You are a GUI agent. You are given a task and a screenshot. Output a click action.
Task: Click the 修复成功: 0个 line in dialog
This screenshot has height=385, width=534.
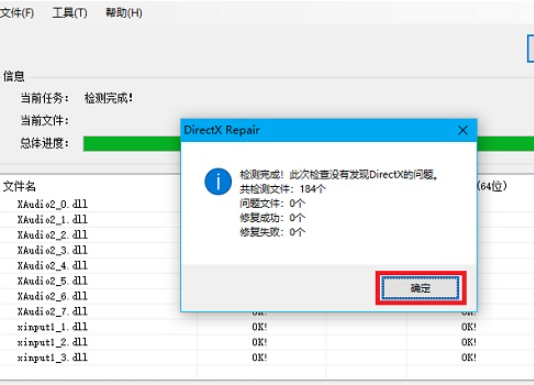coord(272,218)
